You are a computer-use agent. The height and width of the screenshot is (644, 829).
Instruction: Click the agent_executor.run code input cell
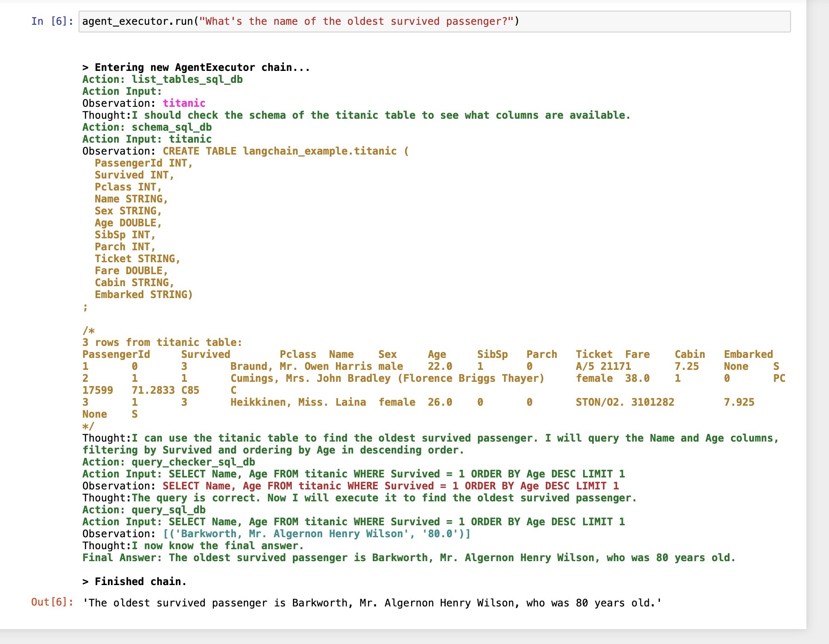434,21
